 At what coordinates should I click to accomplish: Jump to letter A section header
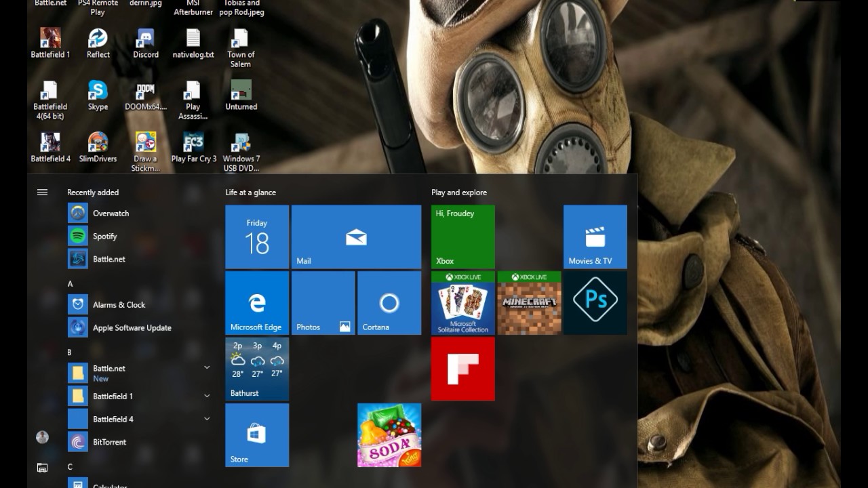70,284
